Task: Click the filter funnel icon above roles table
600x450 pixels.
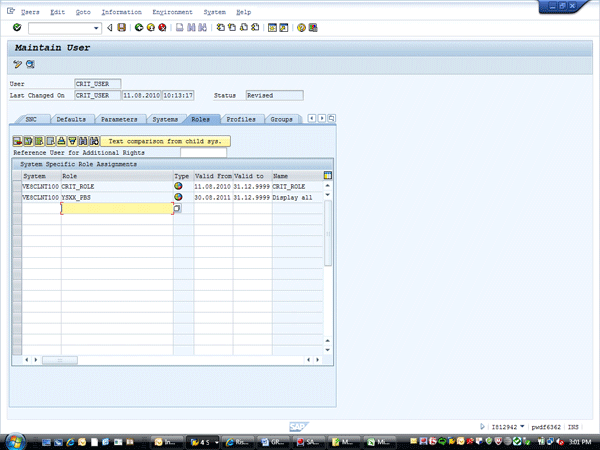Action: [x=71, y=141]
